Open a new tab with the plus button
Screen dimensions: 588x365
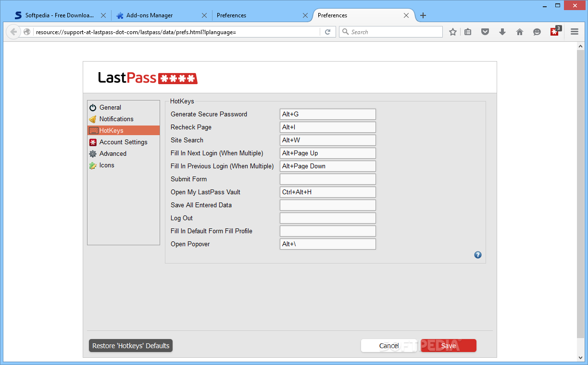tap(423, 15)
